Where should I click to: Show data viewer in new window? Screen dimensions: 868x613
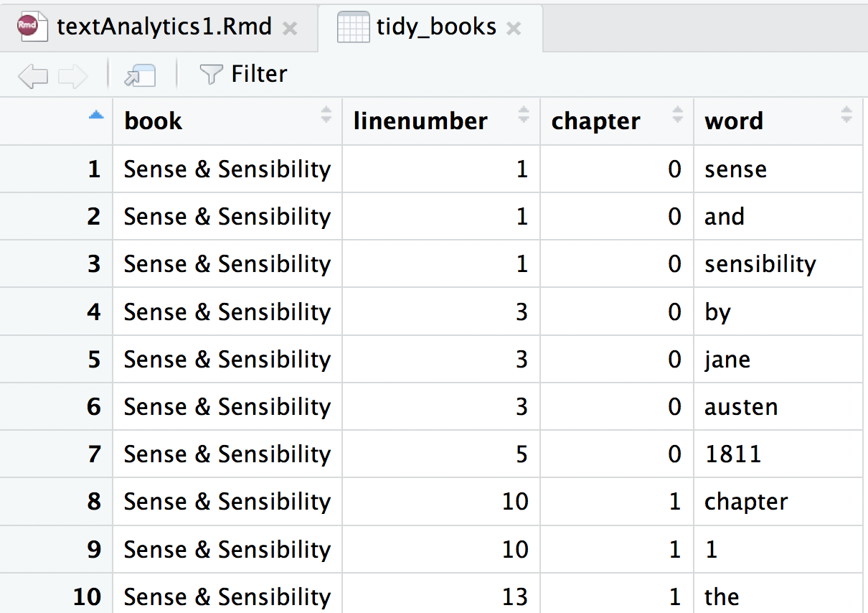pyautogui.click(x=140, y=75)
